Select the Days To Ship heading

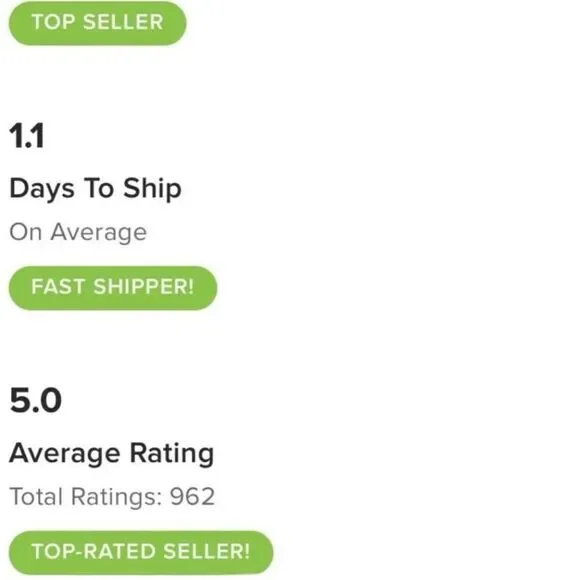click(x=95, y=189)
